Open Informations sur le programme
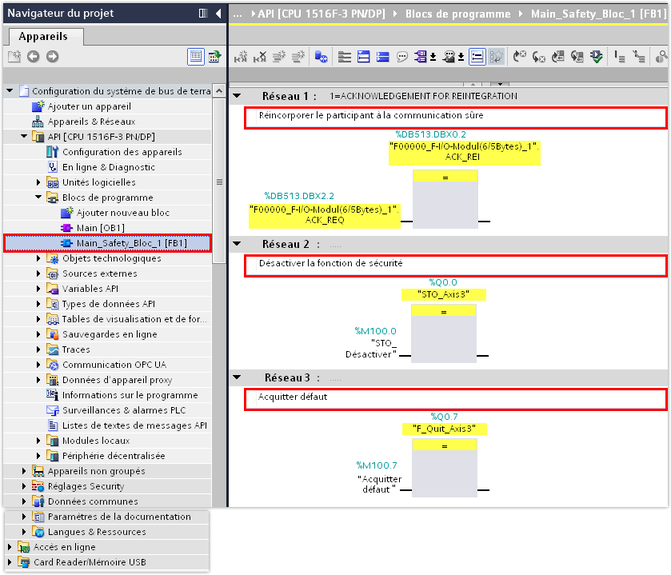Screen dimensions: 671x575 [129, 395]
